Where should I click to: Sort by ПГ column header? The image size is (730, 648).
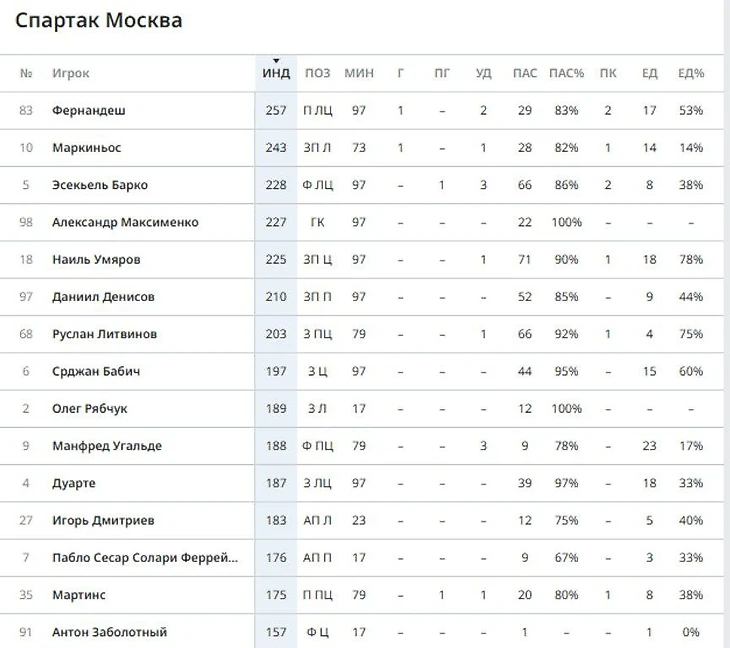coord(442,73)
